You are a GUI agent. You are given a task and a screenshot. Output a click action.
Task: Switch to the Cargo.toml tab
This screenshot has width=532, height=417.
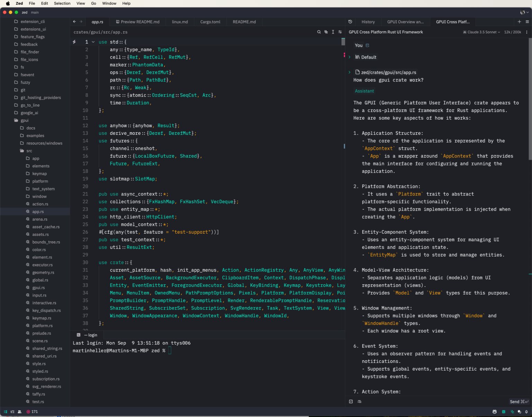[x=210, y=21]
